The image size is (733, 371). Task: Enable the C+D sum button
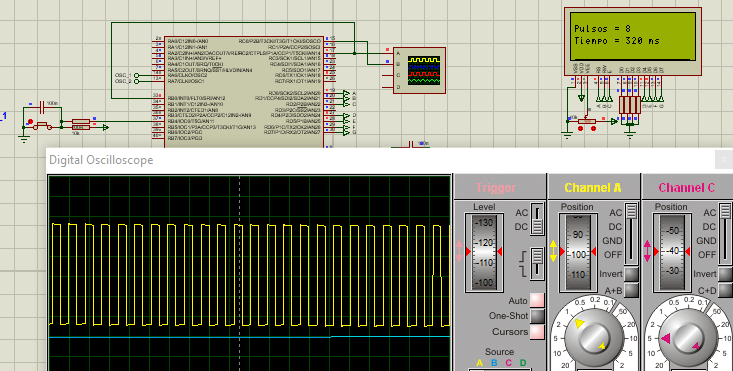(x=726, y=290)
